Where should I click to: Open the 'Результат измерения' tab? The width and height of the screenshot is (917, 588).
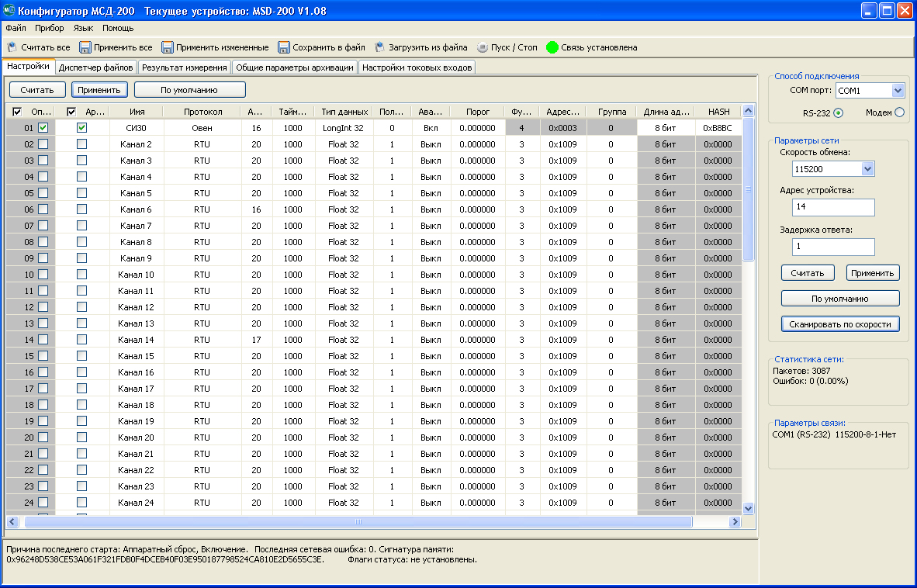tap(185, 67)
